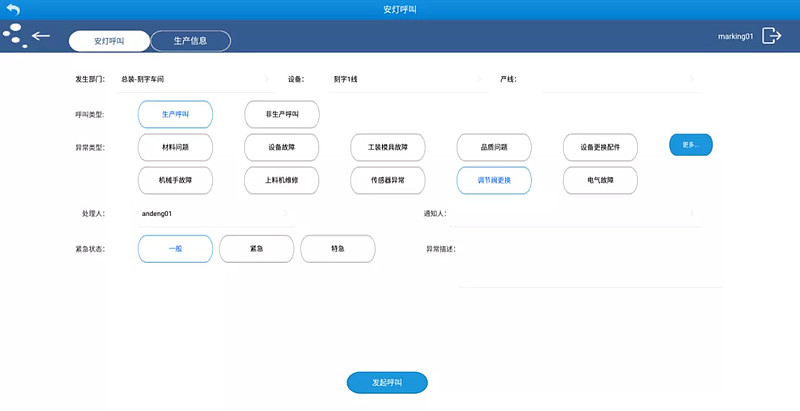Choose 工装模具故障 as the exception type
The width and height of the screenshot is (800, 411).
coord(388,147)
